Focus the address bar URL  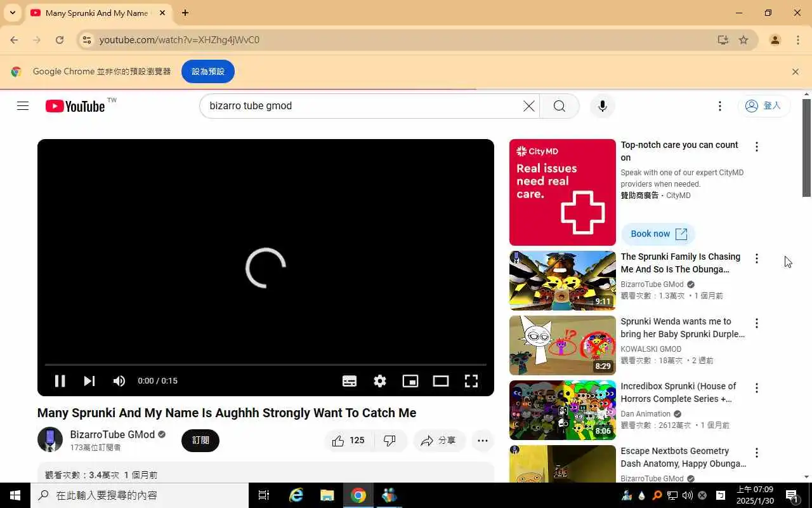[180, 40]
